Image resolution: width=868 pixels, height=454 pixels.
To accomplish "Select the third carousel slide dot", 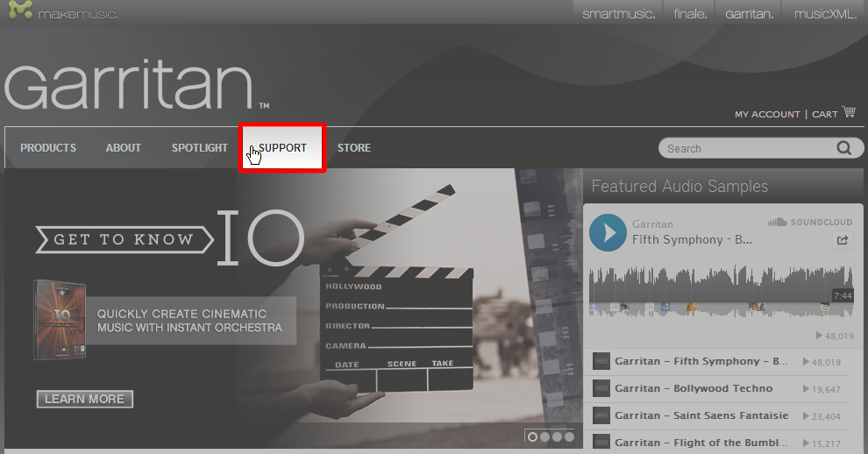I will (x=557, y=436).
